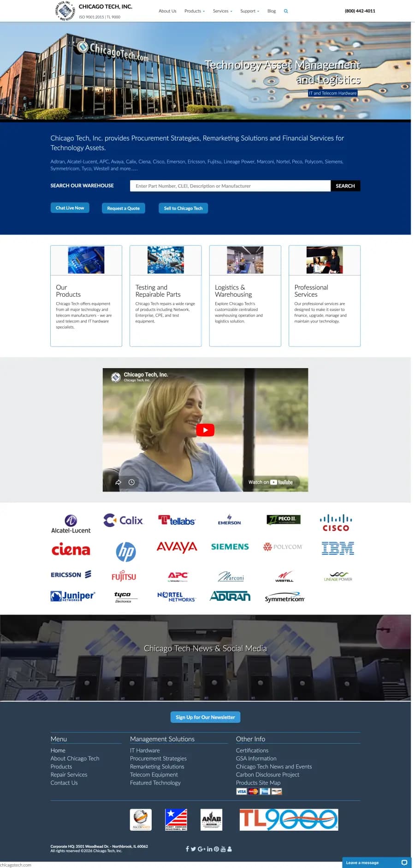
Task: Click the Perry Johnson Registrars flag badge
Action: click(x=176, y=820)
